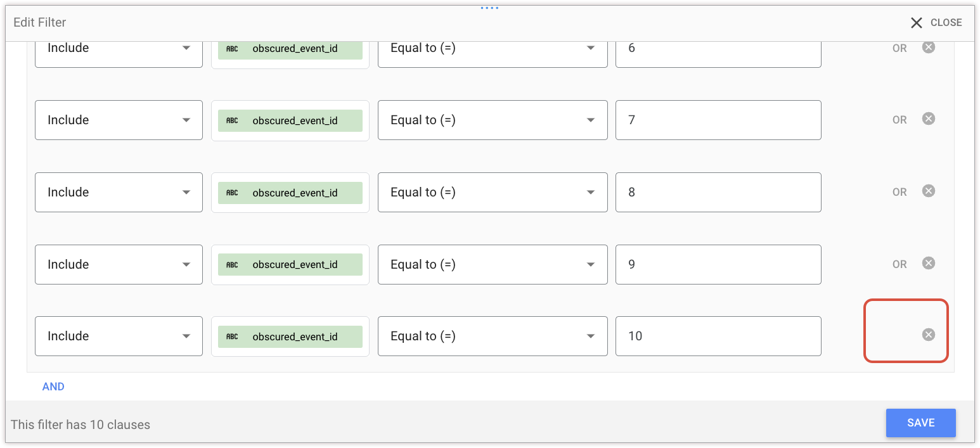980x448 pixels.
Task: Remove the clause with value 7
Action: click(928, 119)
